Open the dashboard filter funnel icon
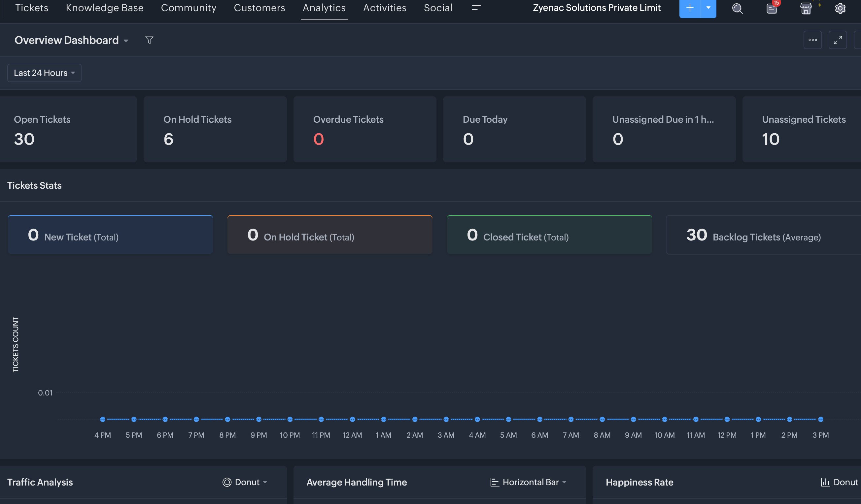The image size is (861, 504). (149, 40)
